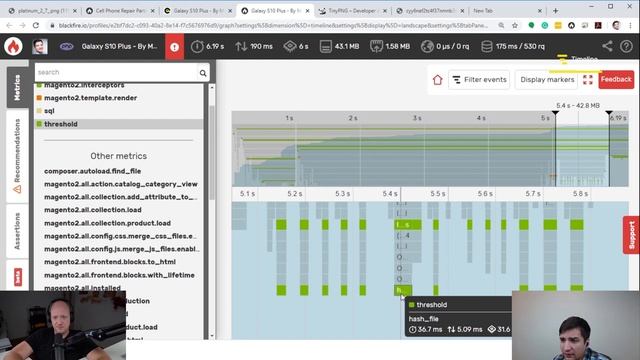Click the hash_file green timeline block
Image resolution: width=640 pixels, height=360 pixels.
pos(403,290)
